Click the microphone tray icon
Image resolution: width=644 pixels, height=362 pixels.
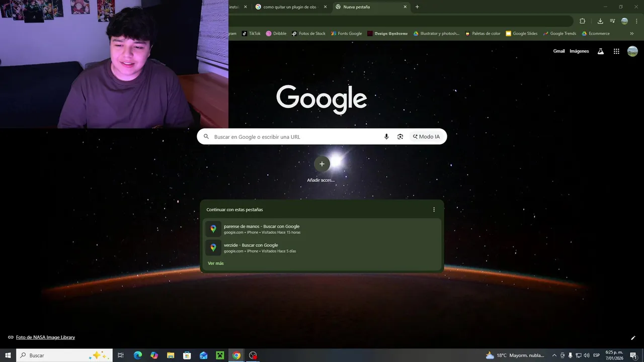[x=571, y=355]
